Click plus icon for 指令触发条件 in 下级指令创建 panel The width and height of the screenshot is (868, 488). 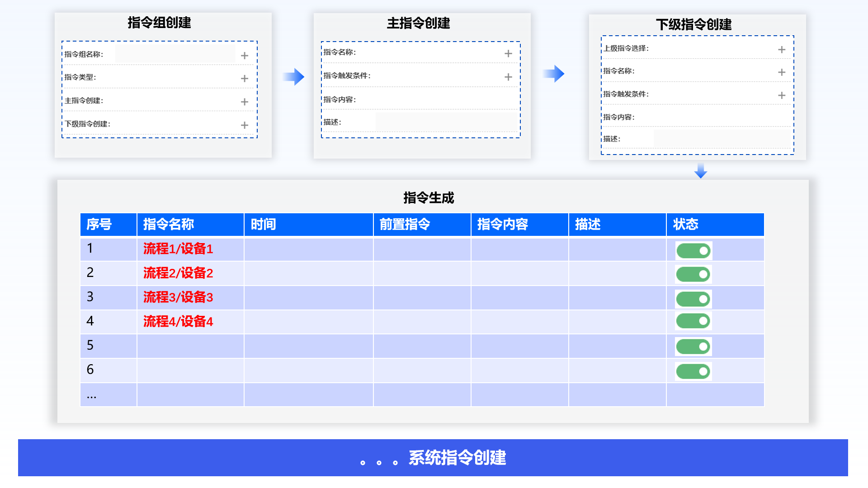coord(782,95)
